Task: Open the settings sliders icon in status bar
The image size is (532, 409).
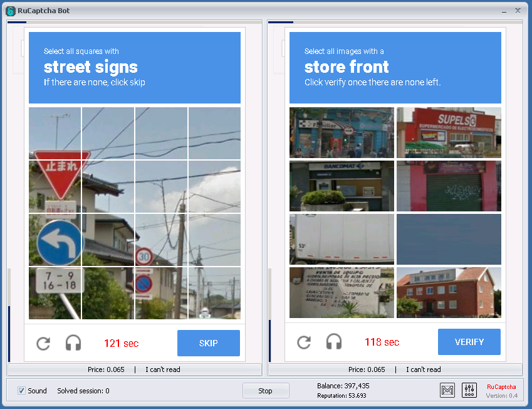Action: pyautogui.click(x=469, y=390)
